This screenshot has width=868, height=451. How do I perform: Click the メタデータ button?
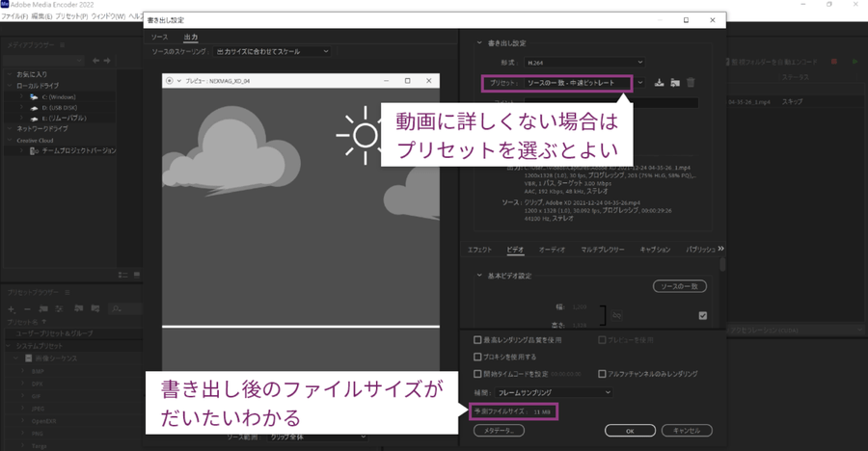(498, 430)
